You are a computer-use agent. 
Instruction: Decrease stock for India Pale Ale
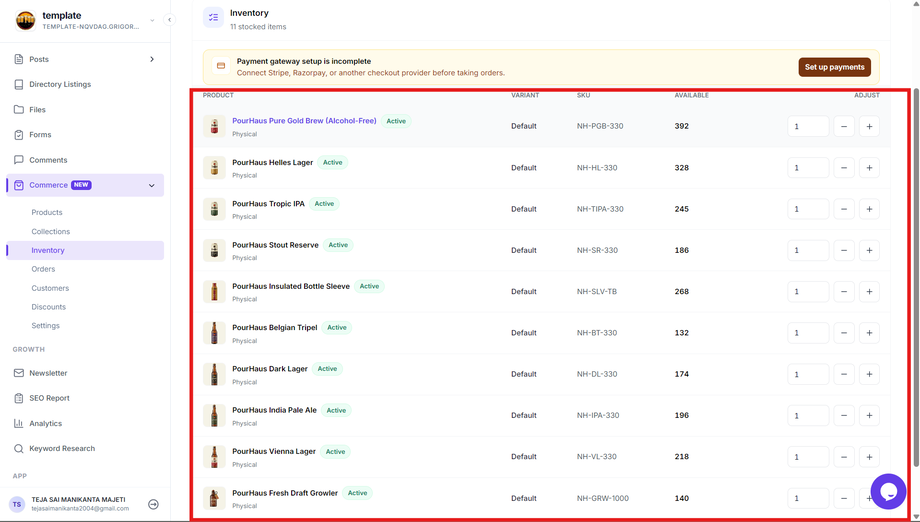(844, 415)
